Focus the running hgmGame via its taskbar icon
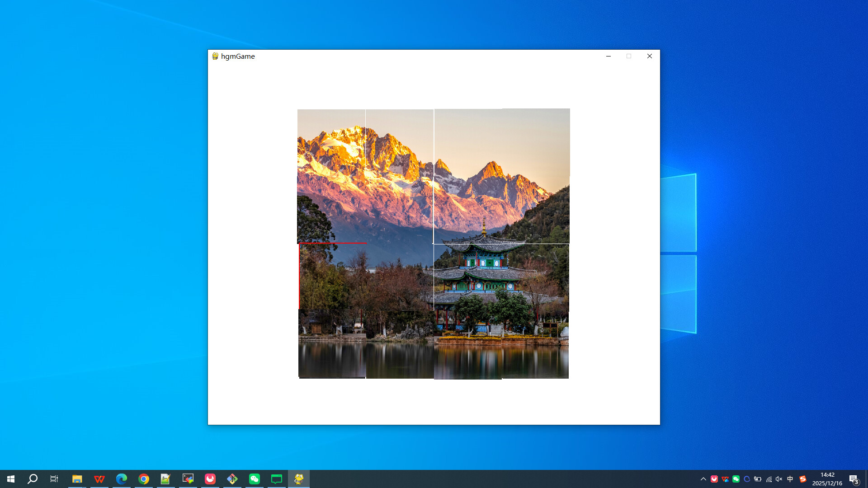Image resolution: width=868 pixels, height=488 pixels. [299, 479]
